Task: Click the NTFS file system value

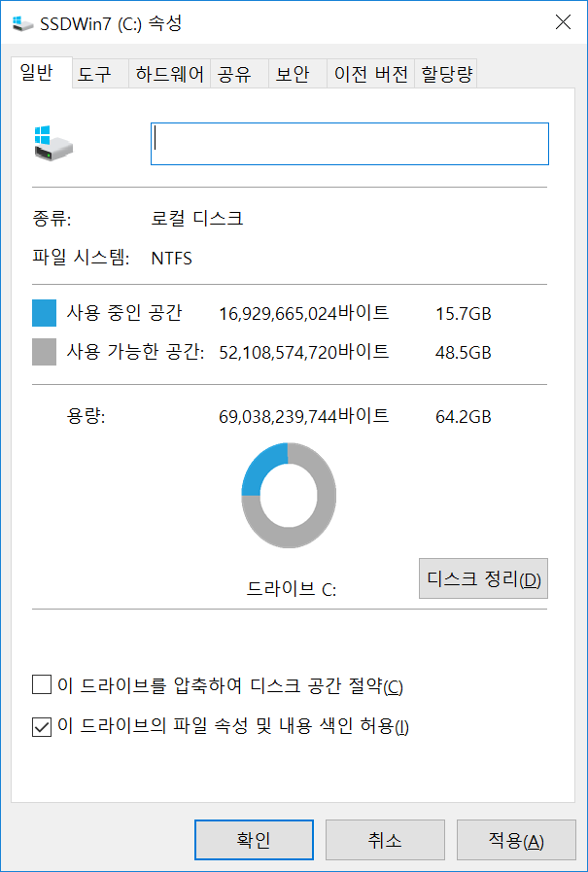Action: [172, 259]
